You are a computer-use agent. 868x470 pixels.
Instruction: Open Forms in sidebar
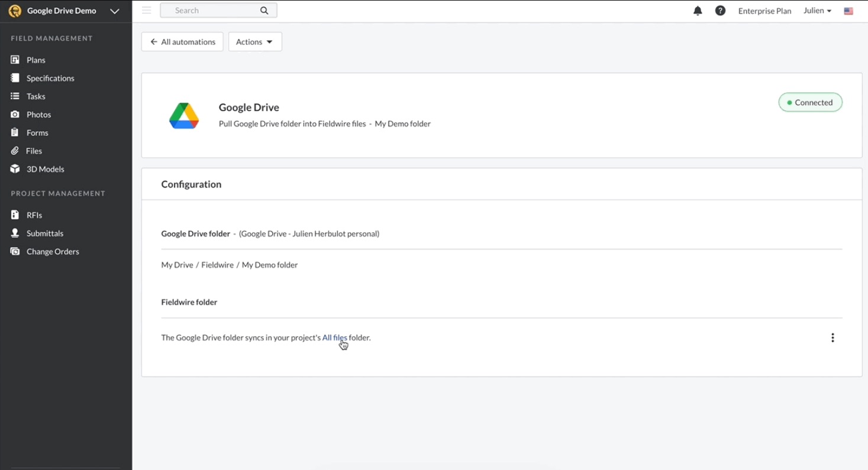[37, 133]
